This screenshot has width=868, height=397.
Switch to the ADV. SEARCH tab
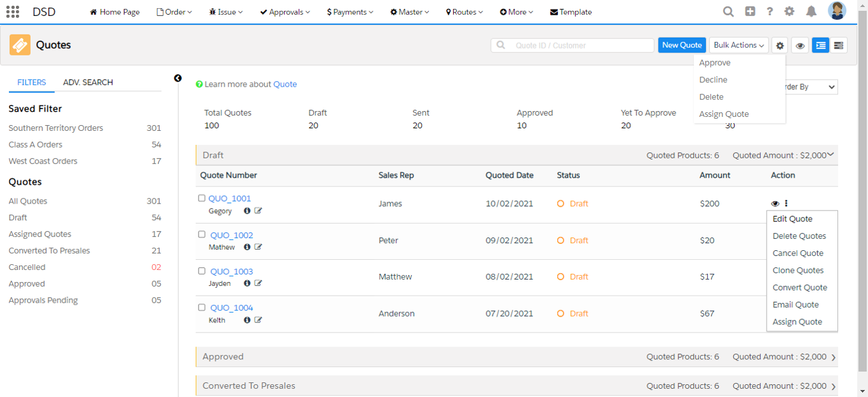pyautogui.click(x=88, y=82)
